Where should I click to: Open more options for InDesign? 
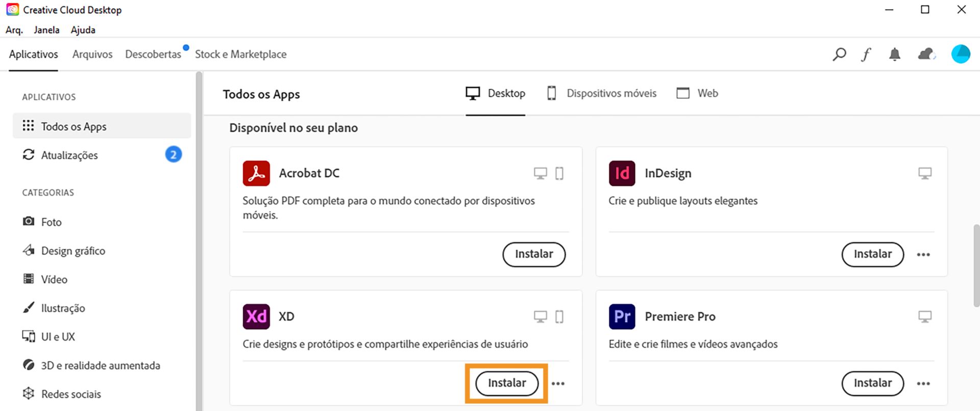[923, 254]
